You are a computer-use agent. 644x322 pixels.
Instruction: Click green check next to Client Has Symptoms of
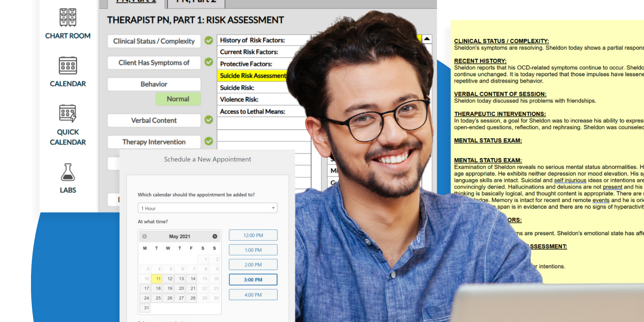(x=208, y=62)
